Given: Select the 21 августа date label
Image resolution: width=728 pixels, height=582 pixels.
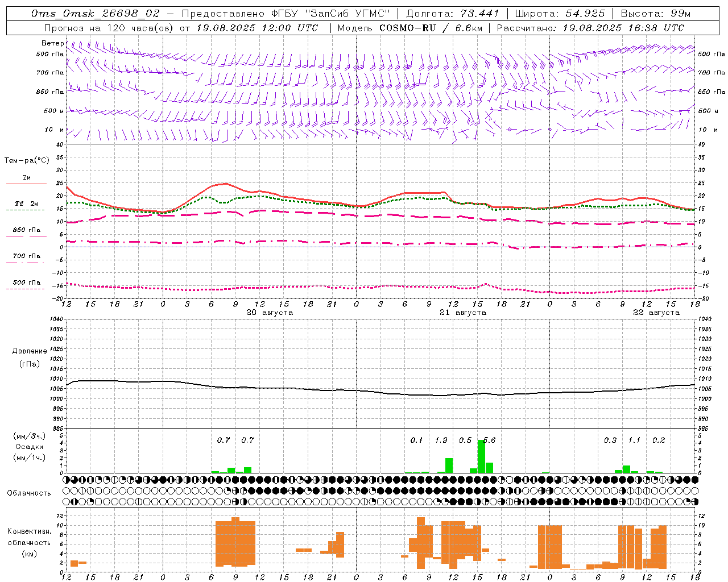Looking at the screenshot, I should pos(463,313).
